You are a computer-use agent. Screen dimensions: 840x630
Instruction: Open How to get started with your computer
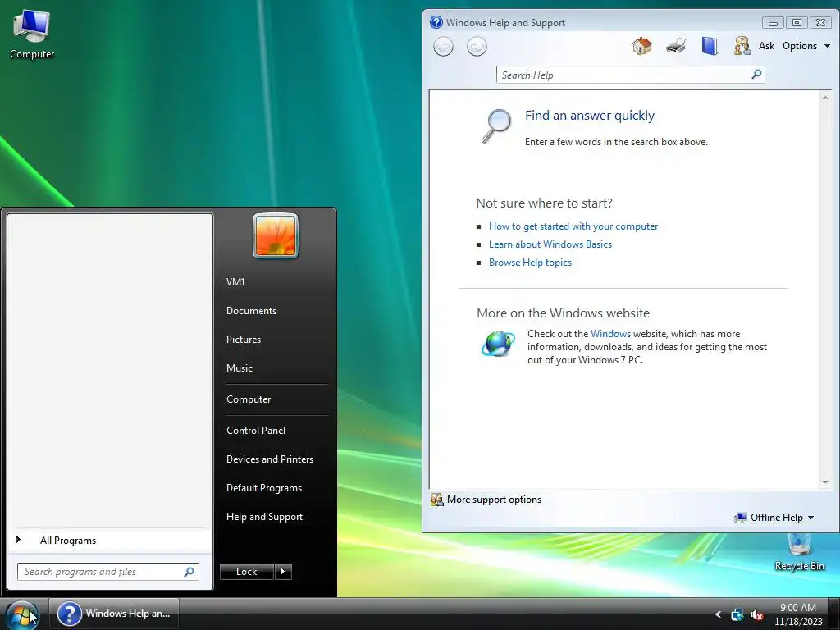tap(573, 226)
